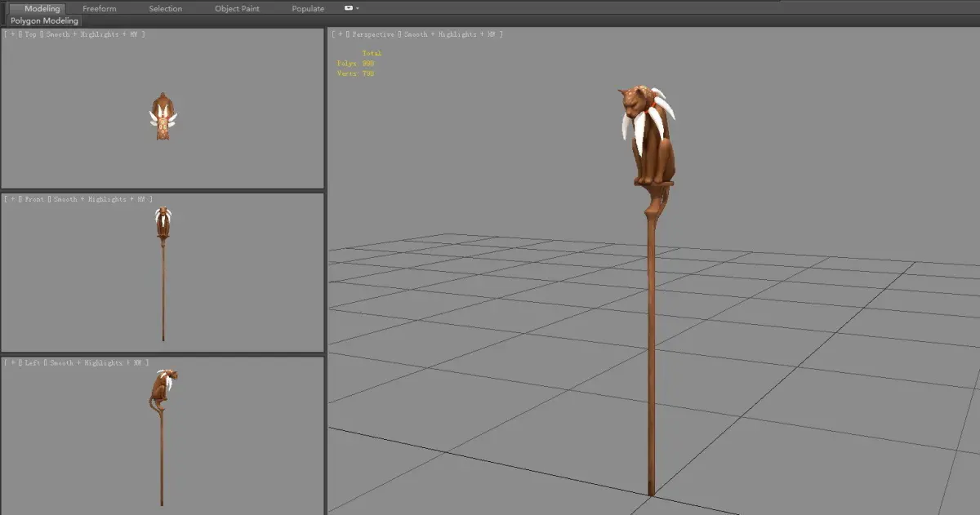Click the Left viewport name label
This screenshot has height=515, width=980.
pyautogui.click(x=33, y=362)
